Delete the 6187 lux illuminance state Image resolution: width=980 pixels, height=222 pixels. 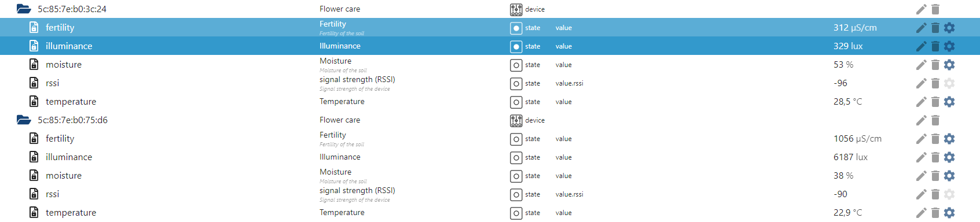point(935,157)
